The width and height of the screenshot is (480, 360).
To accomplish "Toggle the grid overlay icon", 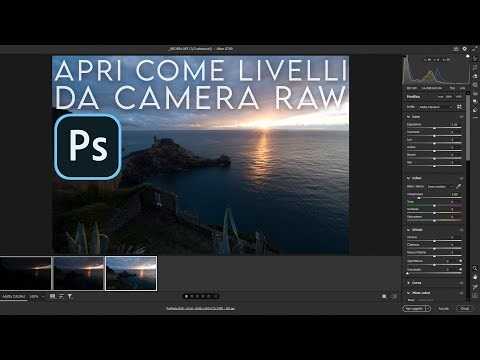I will click(x=475, y=296).
